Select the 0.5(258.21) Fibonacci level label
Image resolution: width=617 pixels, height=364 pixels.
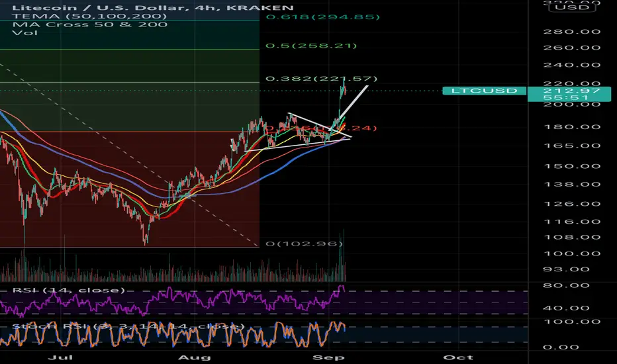tap(311, 46)
